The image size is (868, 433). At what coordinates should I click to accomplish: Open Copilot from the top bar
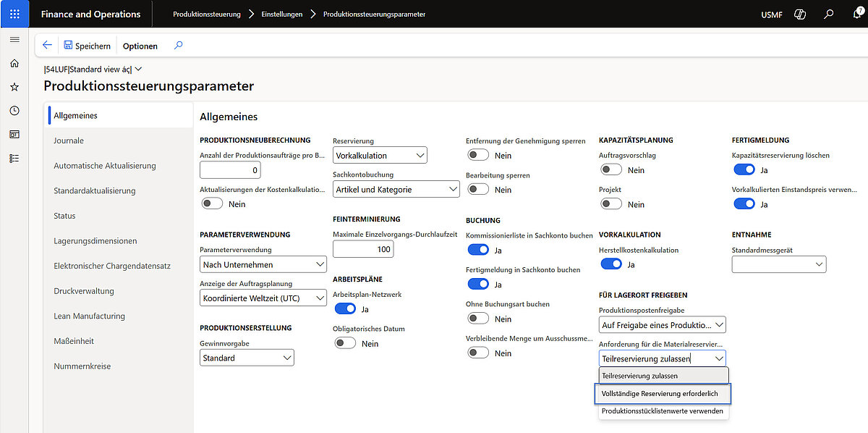tap(799, 13)
